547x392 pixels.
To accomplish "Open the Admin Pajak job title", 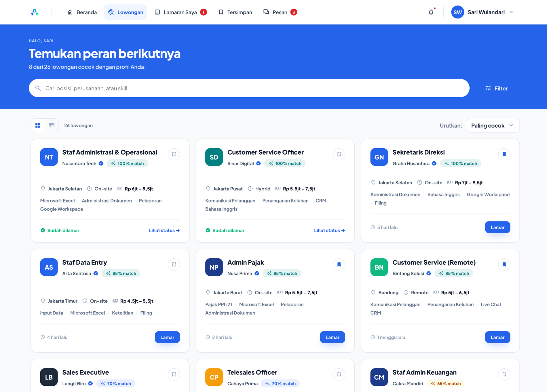I will (246, 262).
